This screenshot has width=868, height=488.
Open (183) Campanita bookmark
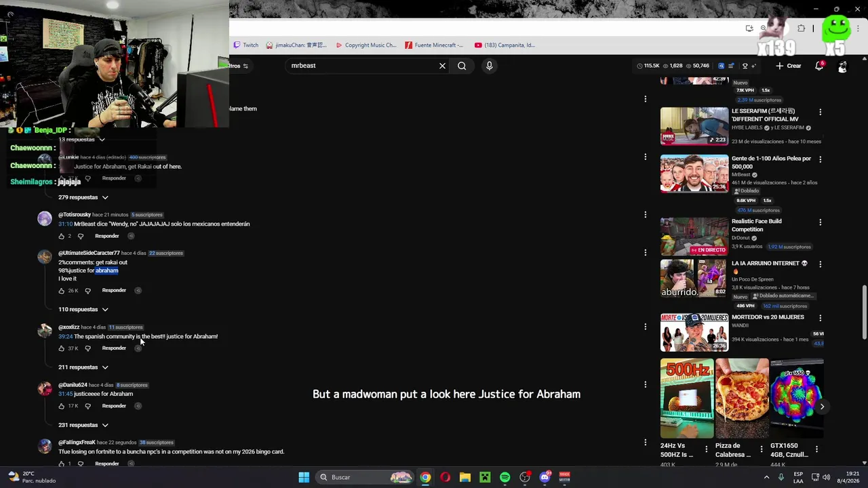click(x=505, y=45)
